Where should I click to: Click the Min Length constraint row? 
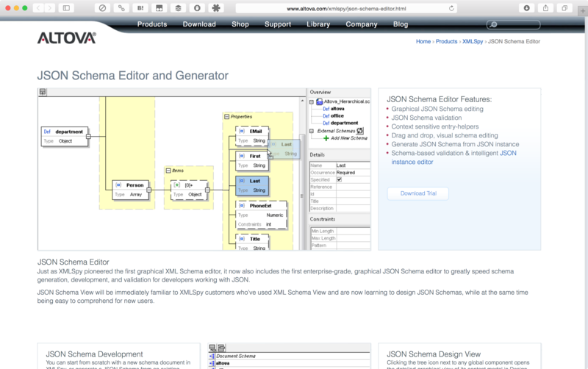340,231
